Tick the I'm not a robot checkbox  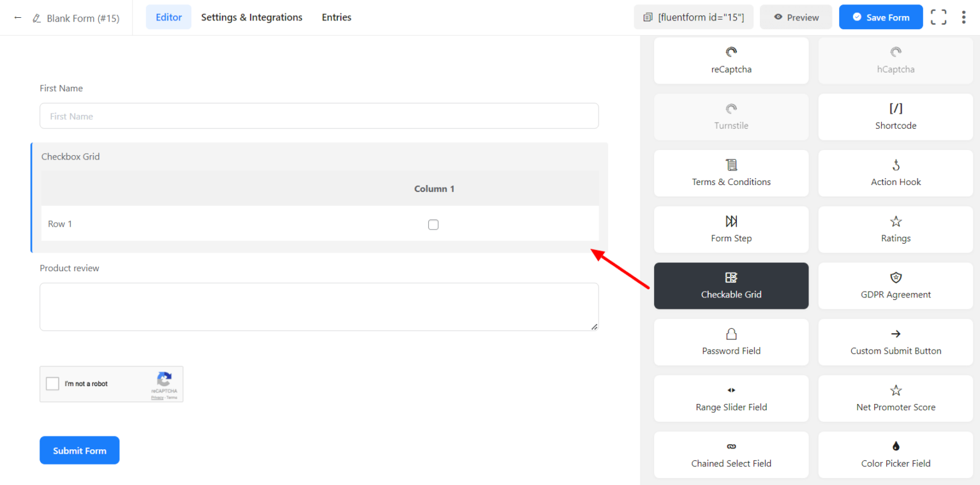pyautogui.click(x=52, y=384)
